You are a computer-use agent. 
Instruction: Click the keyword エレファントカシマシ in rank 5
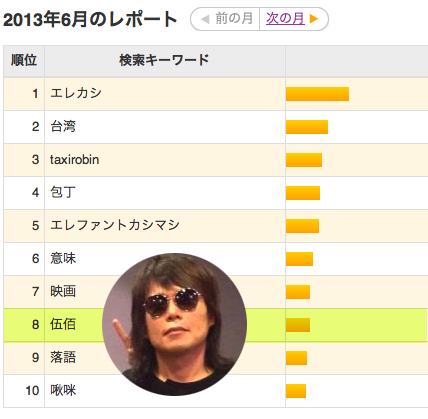point(115,226)
